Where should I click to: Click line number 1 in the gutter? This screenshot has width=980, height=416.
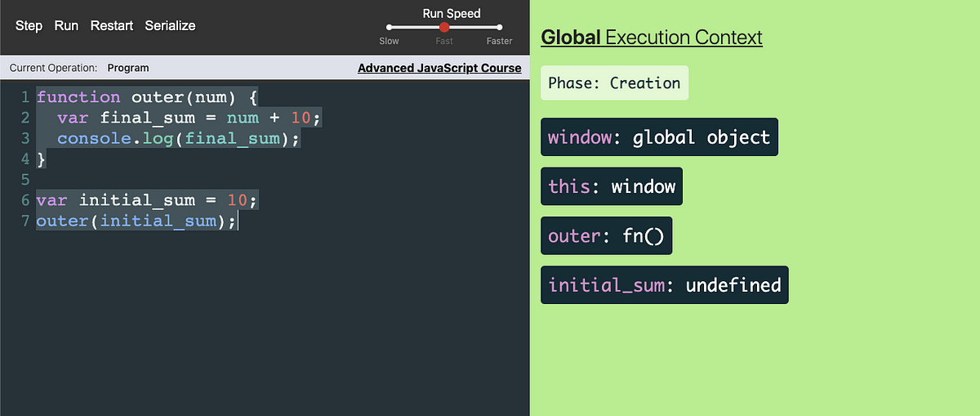pyautogui.click(x=24, y=97)
